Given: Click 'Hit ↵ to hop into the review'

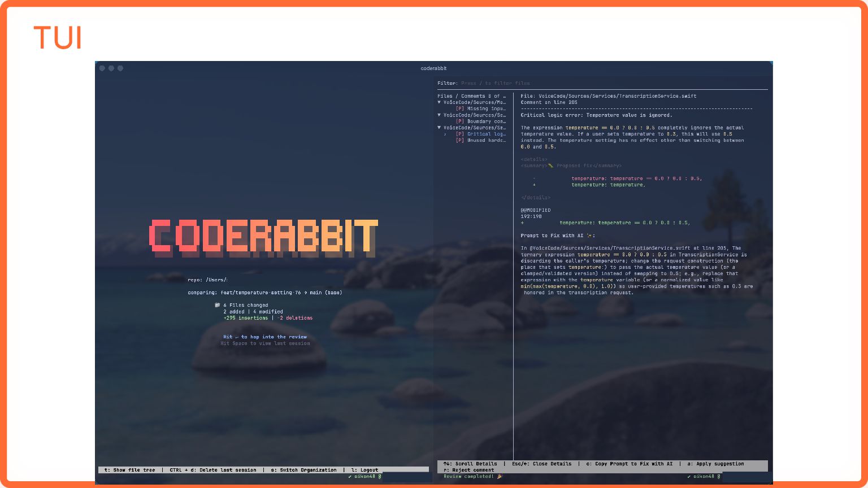Looking at the screenshot, I should [x=265, y=337].
